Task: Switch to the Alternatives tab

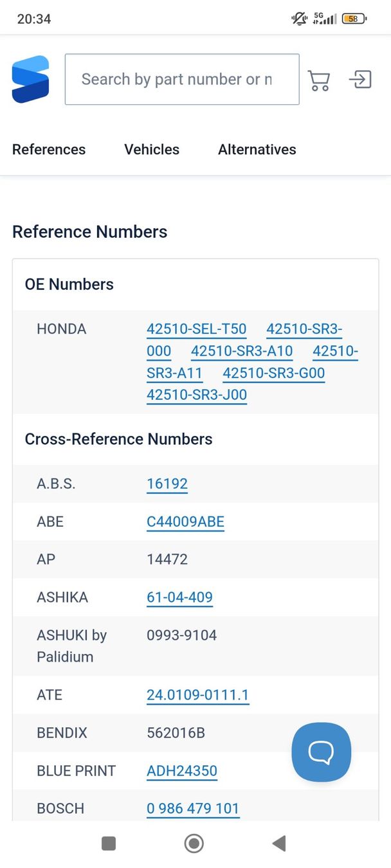Action: [257, 149]
